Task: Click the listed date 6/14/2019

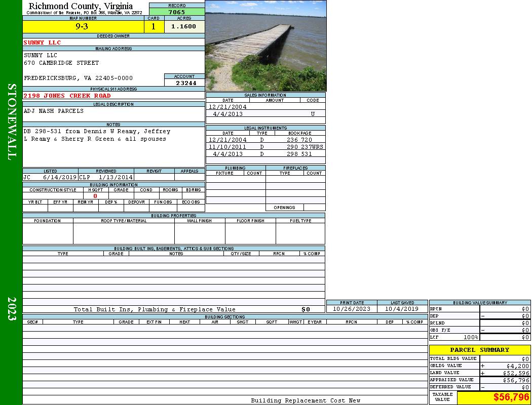Action: [x=60, y=178]
